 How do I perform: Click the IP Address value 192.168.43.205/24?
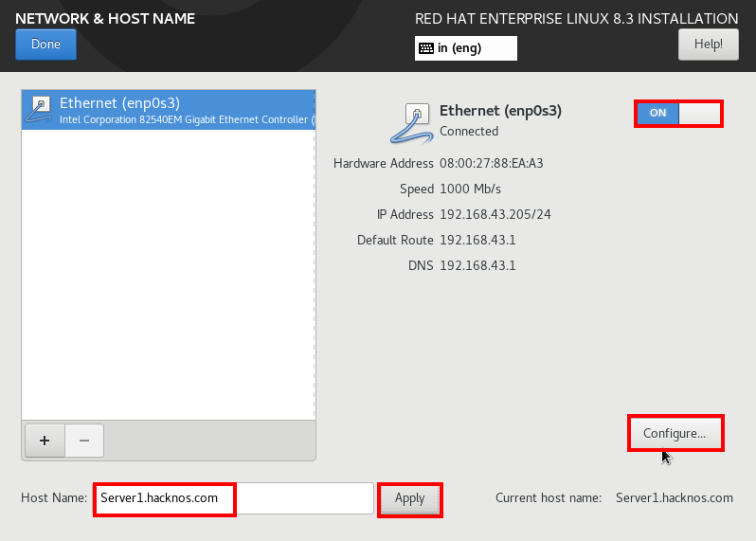(495, 214)
